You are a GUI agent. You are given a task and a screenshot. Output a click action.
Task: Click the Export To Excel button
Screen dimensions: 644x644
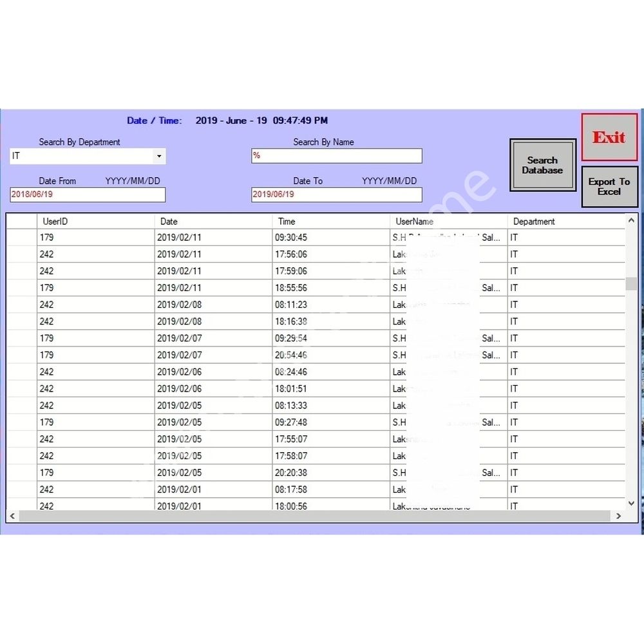(609, 187)
